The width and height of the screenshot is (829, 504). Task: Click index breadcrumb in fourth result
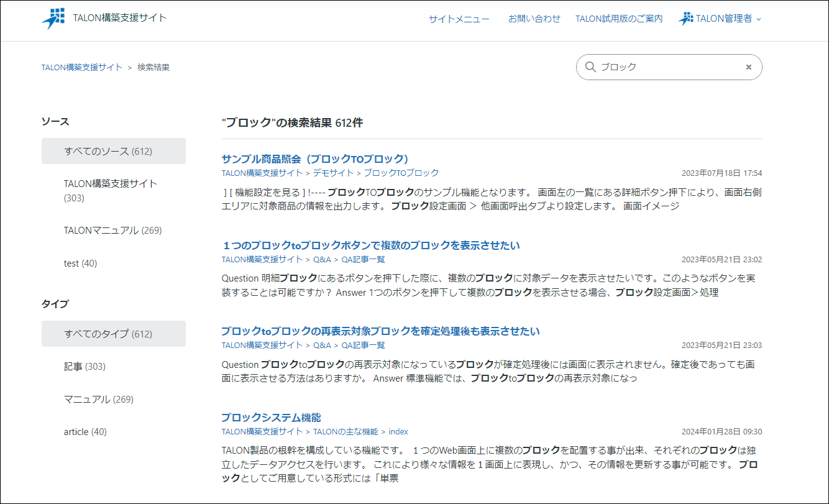coord(398,431)
